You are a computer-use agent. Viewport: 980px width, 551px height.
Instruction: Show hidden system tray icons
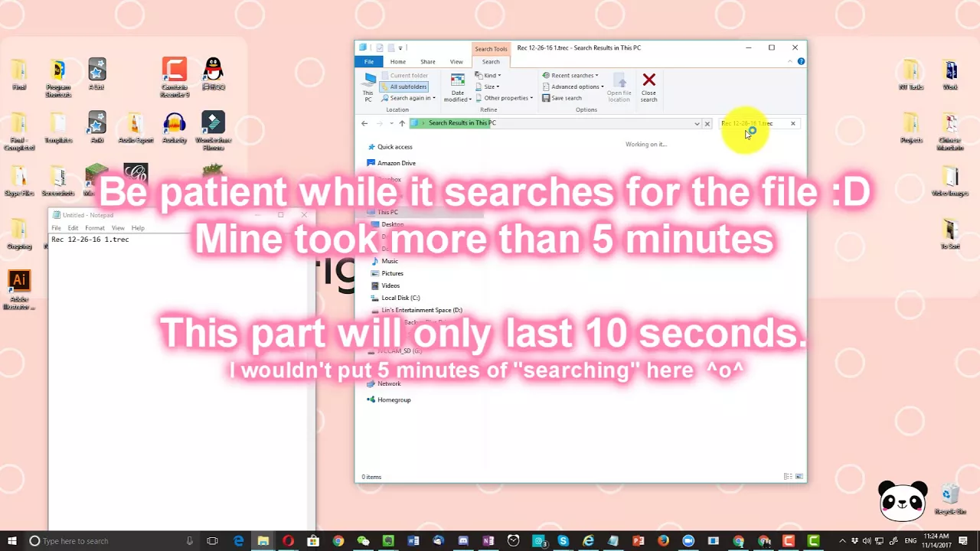click(x=842, y=541)
